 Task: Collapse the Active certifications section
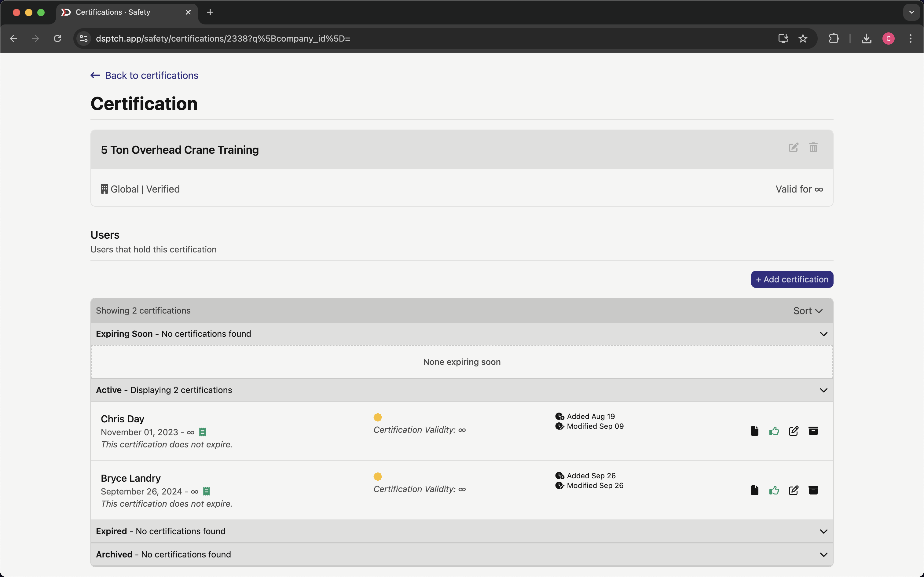click(x=824, y=390)
